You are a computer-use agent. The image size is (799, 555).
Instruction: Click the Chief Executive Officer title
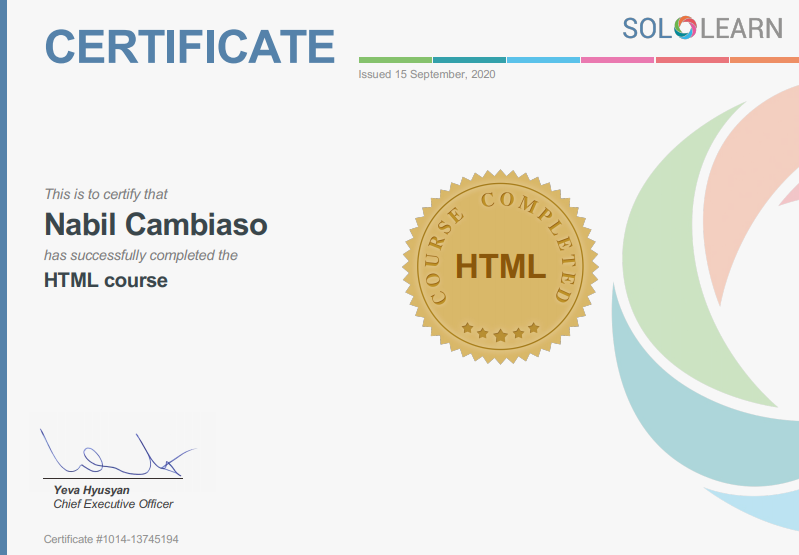tap(113, 504)
